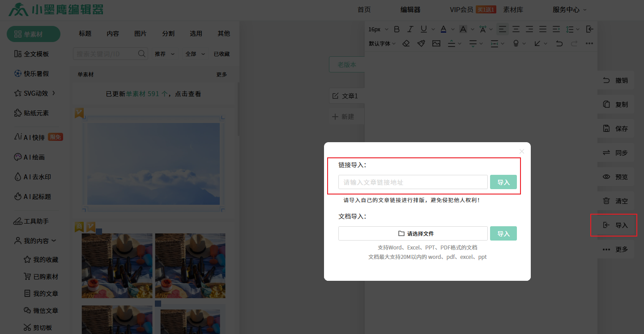The width and height of the screenshot is (644, 334).
Task: Expand the highlight color picker arrow
Action: (x=473, y=30)
